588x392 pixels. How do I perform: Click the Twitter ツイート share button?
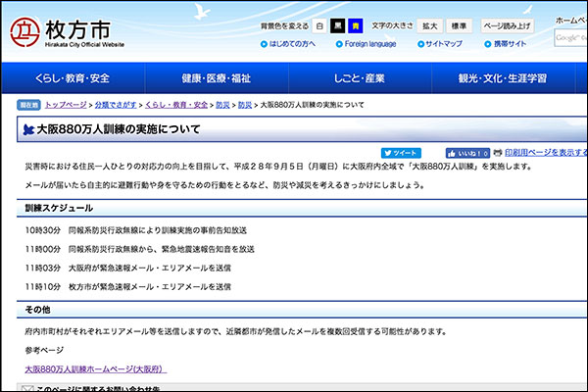tap(401, 153)
